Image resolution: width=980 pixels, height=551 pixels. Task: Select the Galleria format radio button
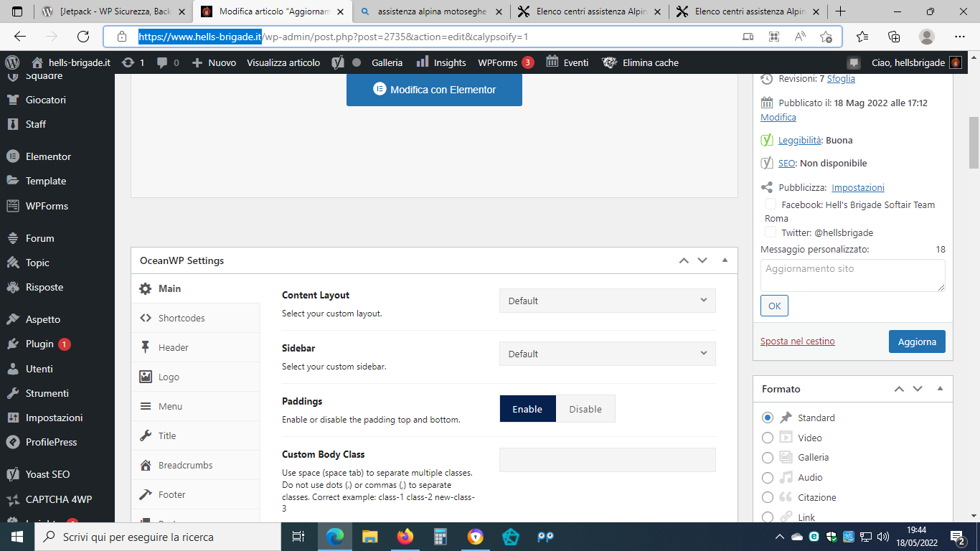pyautogui.click(x=768, y=457)
